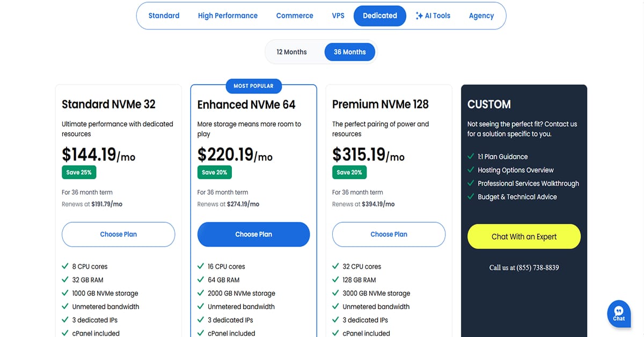Choose the Enhanced NVMe 64 plan
The image size is (644, 337).
point(254,235)
